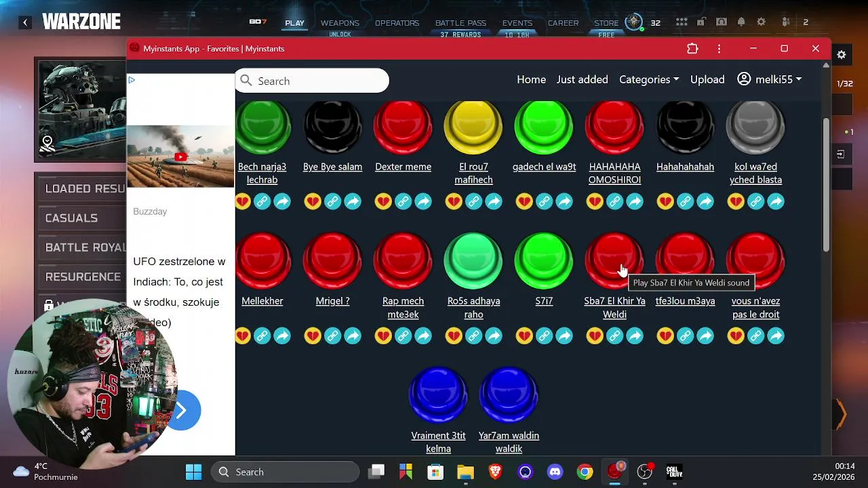
Task: Open Warzone EVENTS tab
Action: (x=517, y=23)
